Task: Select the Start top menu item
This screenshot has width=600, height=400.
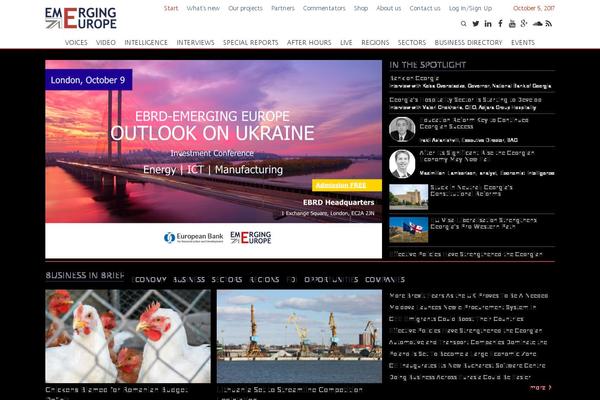Action: [x=171, y=8]
